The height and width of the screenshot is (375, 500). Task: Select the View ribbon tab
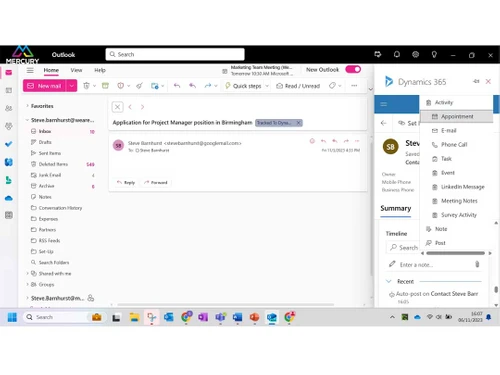tap(76, 70)
